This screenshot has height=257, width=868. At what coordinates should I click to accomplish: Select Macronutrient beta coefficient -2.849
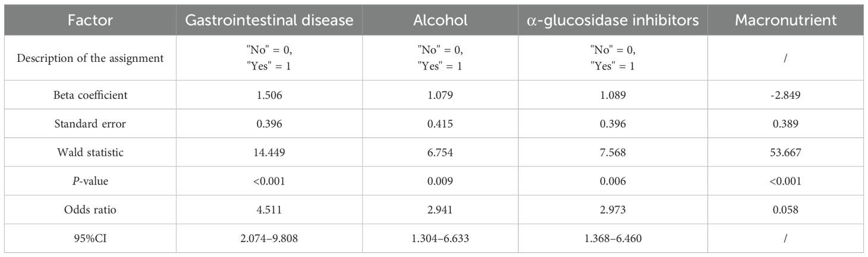(785, 95)
